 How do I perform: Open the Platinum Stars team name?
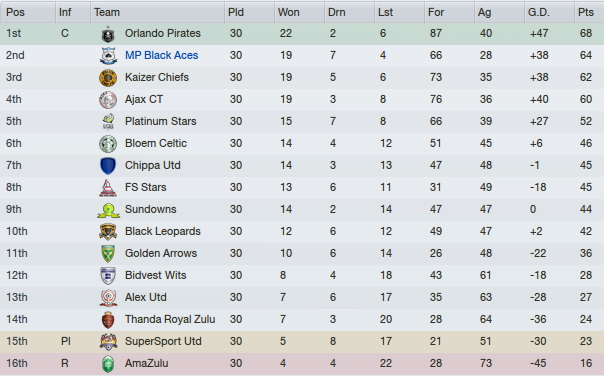tap(161, 121)
